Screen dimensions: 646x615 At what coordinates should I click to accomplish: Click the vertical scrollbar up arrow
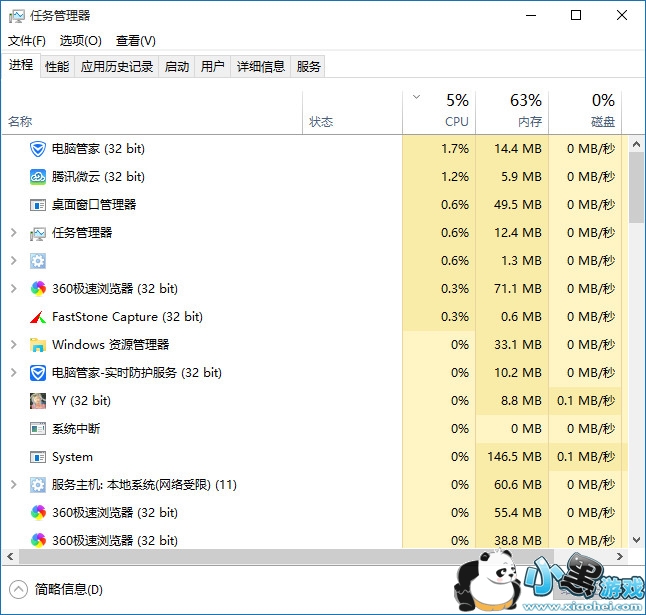coord(637,144)
